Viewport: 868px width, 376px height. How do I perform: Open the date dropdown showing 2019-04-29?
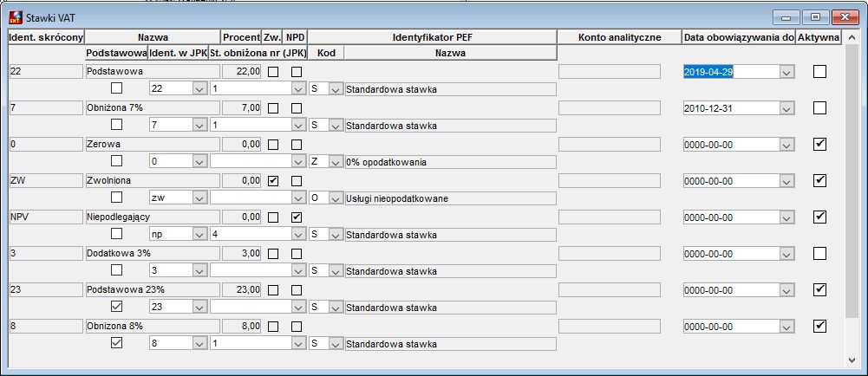[x=786, y=72]
